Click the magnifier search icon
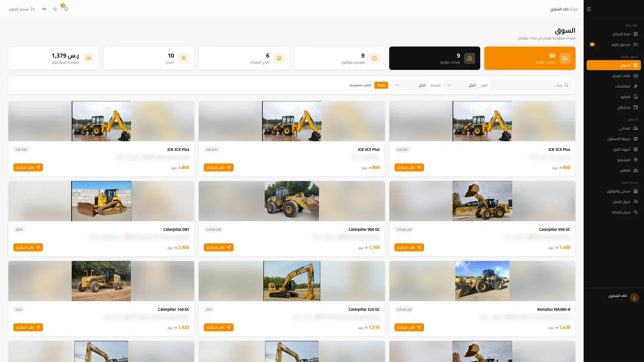Screen dimensions: 644x362 click(566, 85)
